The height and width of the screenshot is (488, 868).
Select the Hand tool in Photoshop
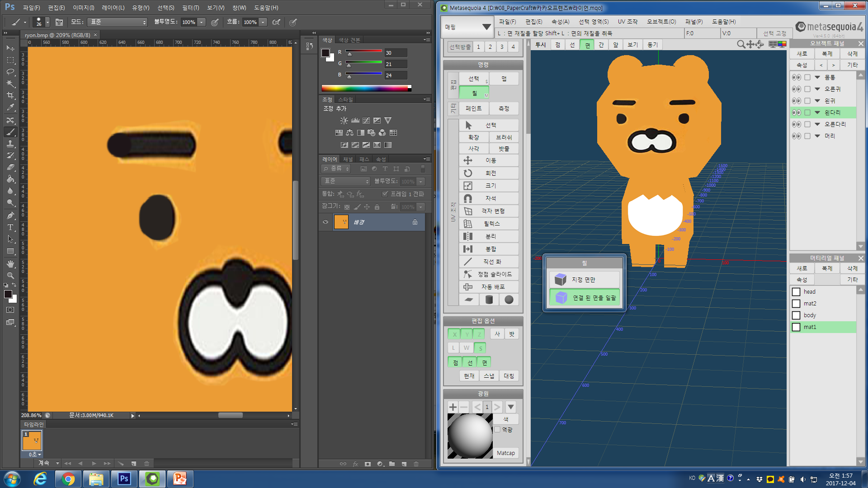[10, 264]
